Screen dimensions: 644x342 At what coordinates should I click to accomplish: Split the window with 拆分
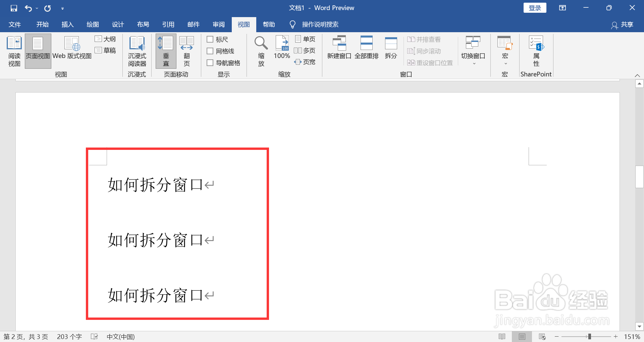pyautogui.click(x=390, y=48)
